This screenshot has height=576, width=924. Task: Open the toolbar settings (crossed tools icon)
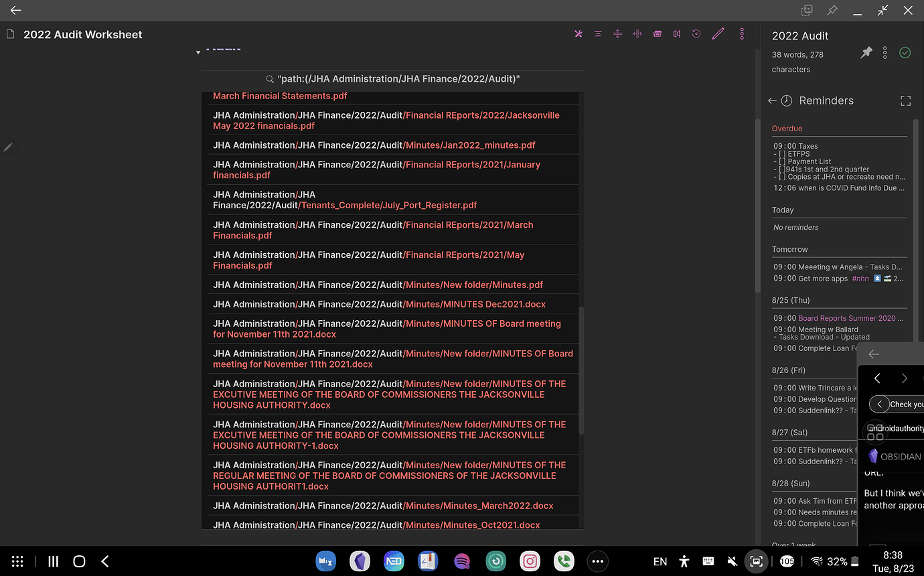click(579, 33)
